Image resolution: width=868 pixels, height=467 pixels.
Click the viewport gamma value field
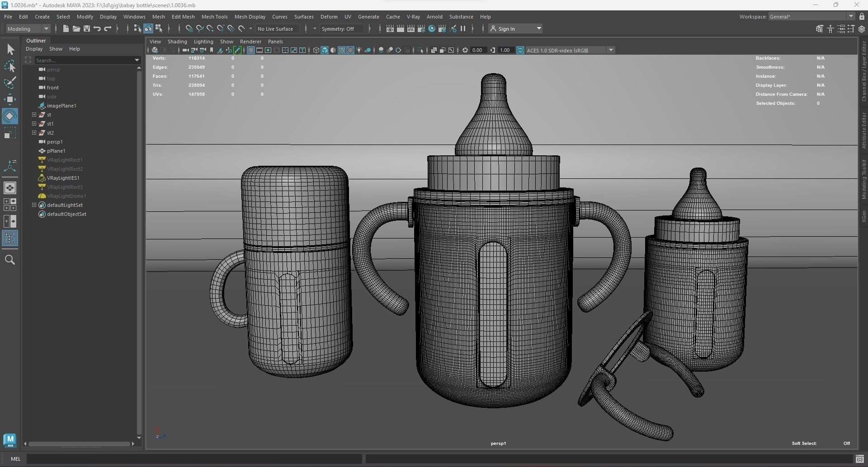tap(505, 50)
